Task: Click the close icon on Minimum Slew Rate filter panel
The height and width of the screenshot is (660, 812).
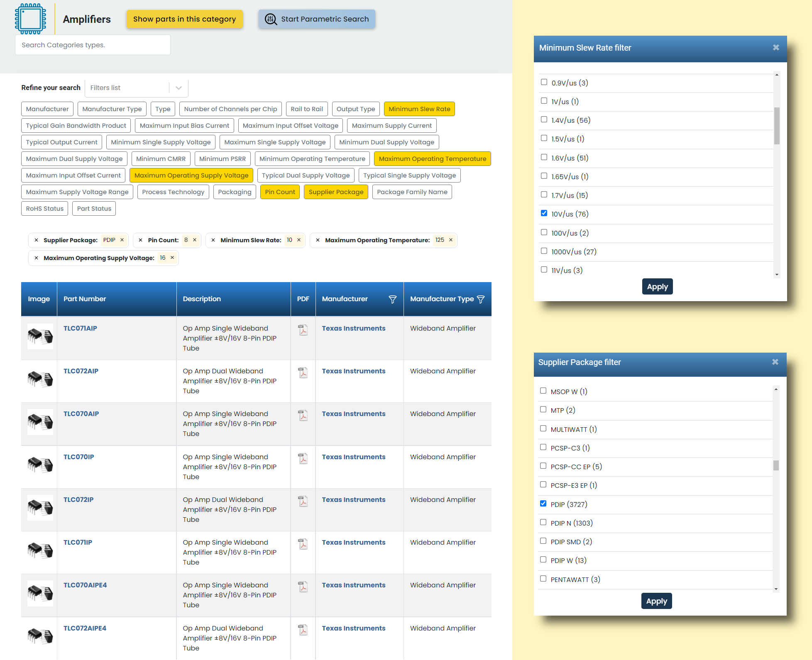Action: [x=775, y=48]
